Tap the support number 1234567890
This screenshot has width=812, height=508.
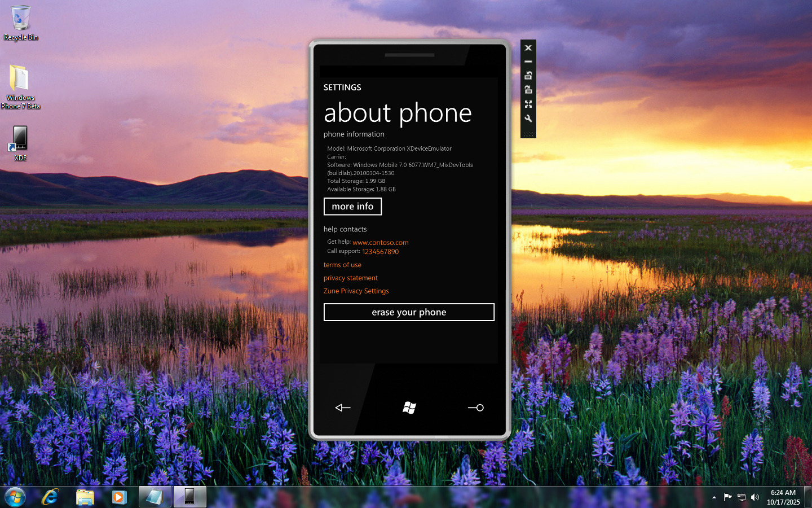click(x=380, y=252)
